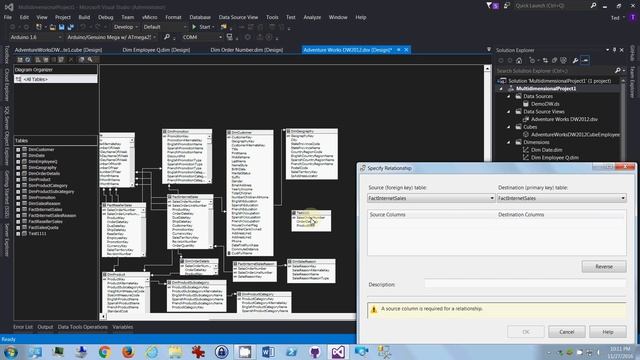
Task: Open Microsoft Word from the taskbar
Action: (x=268, y=352)
